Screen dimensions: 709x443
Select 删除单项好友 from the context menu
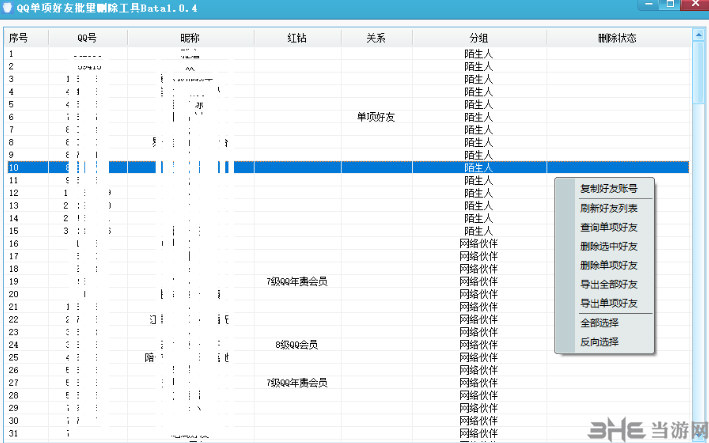click(x=608, y=265)
